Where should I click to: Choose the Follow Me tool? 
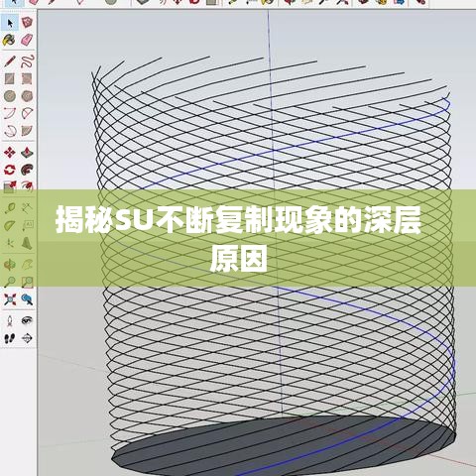click(x=27, y=170)
